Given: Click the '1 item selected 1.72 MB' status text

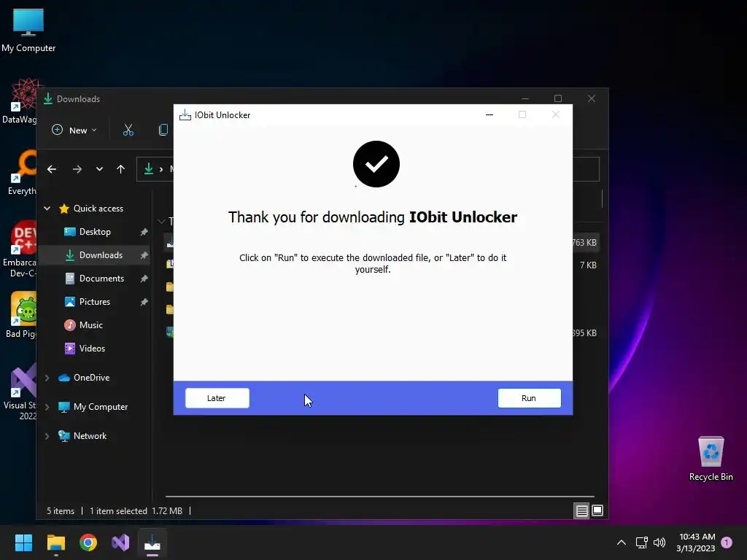Looking at the screenshot, I should pyautogui.click(x=136, y=511).
